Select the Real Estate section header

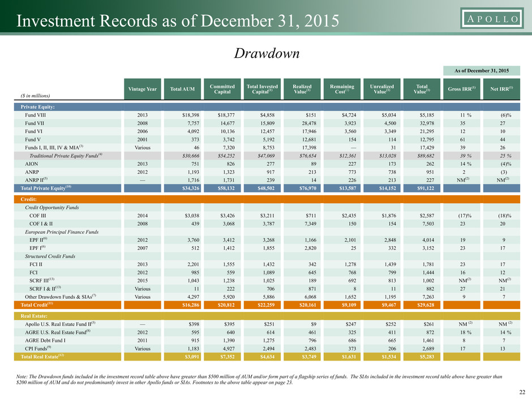pos(267,316)
